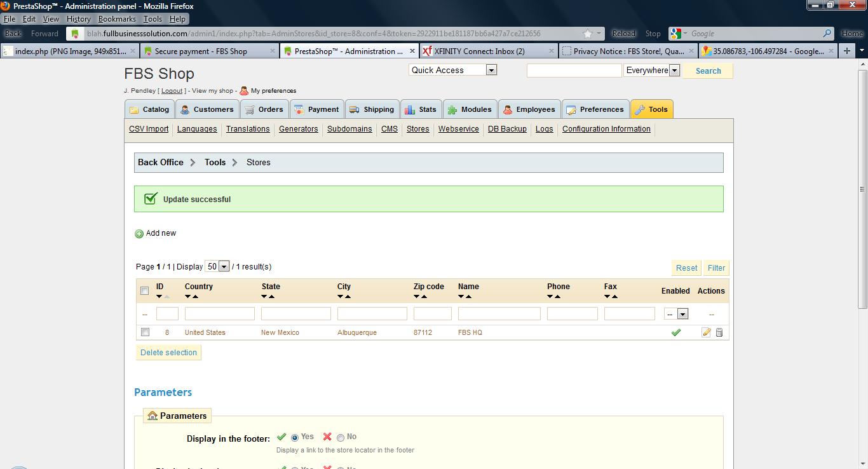The image size is (868, 469).
Task: Sort ID column ascending with up arrow
Action: [x=167, y=297]
